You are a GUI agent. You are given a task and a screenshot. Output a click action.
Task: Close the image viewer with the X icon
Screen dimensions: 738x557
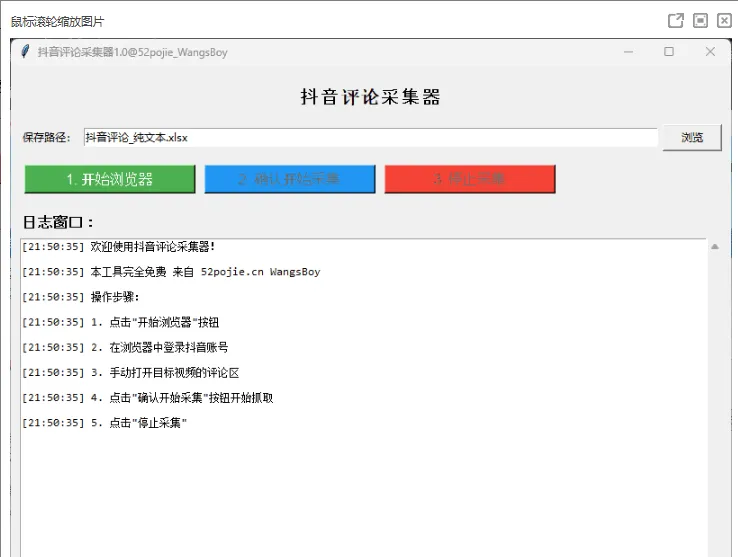coord(724,21)
